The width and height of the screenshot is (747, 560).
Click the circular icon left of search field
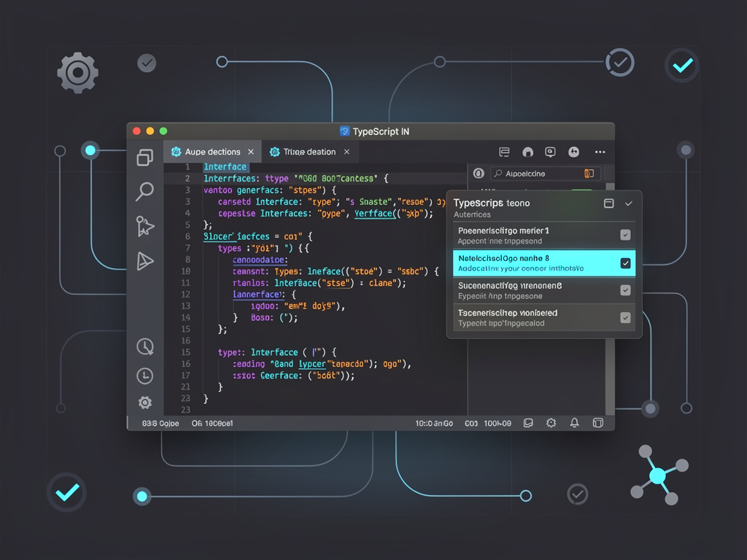pyautogui.click(x=479, y=174)
